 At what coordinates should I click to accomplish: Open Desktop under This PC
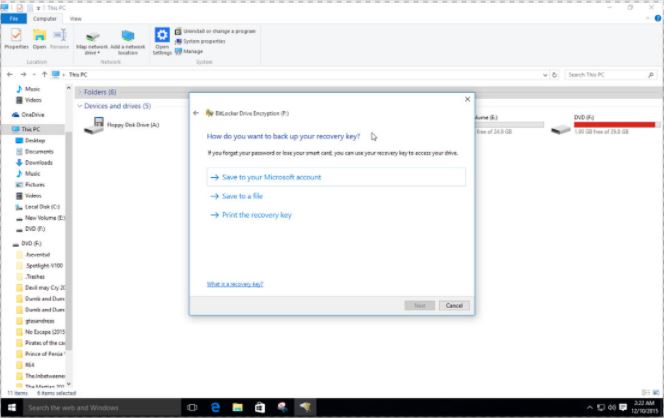click(x=30, y=140)
